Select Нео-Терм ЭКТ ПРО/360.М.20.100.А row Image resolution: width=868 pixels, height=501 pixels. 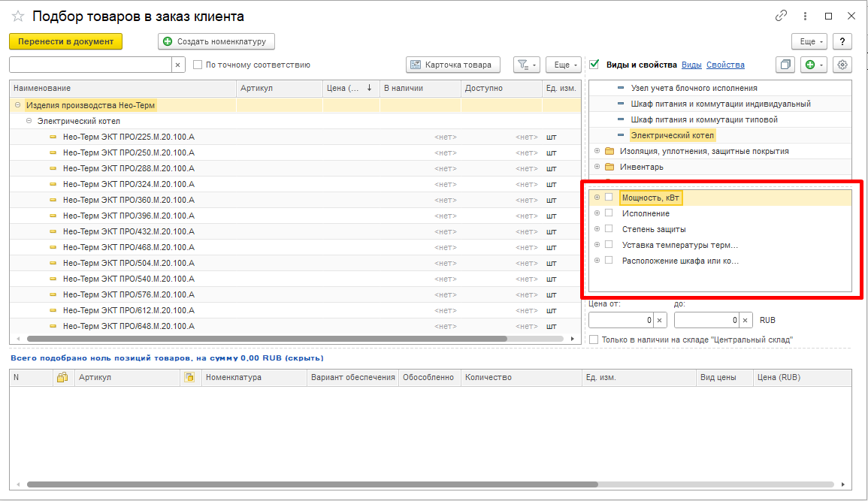295,200
